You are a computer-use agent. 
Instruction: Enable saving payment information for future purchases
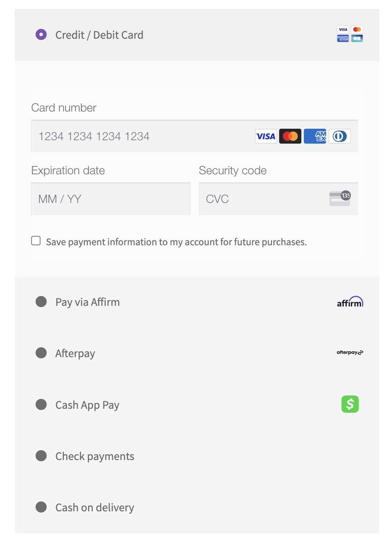[x=36, y=241]
